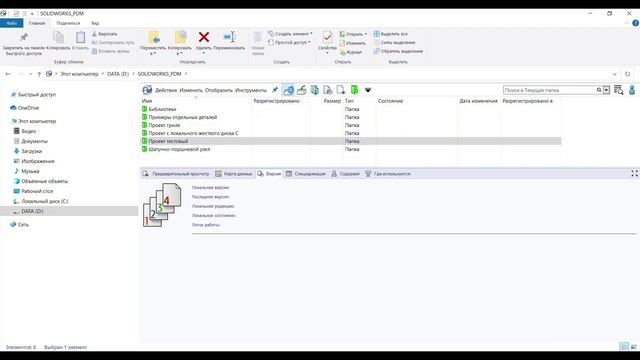Click the green folder icon in PDM toolbar
Screen dimensions: 640x360
(354, 90)
